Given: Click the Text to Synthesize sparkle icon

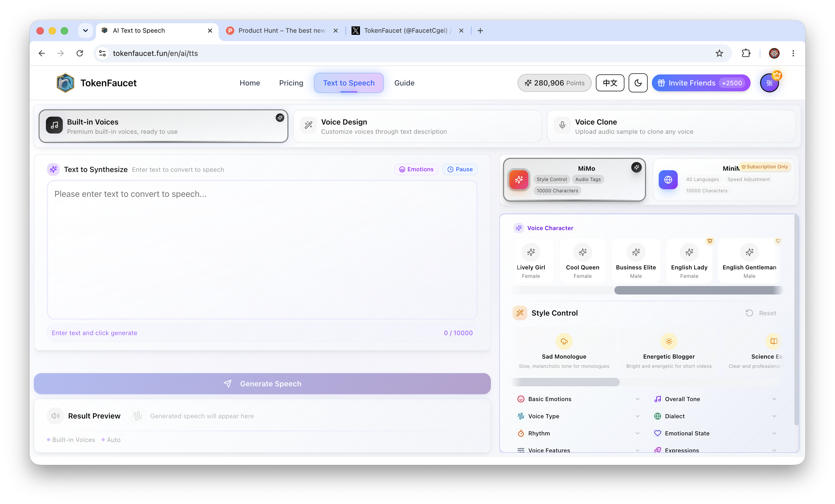Looking at the screenshot, I should 53,169.
